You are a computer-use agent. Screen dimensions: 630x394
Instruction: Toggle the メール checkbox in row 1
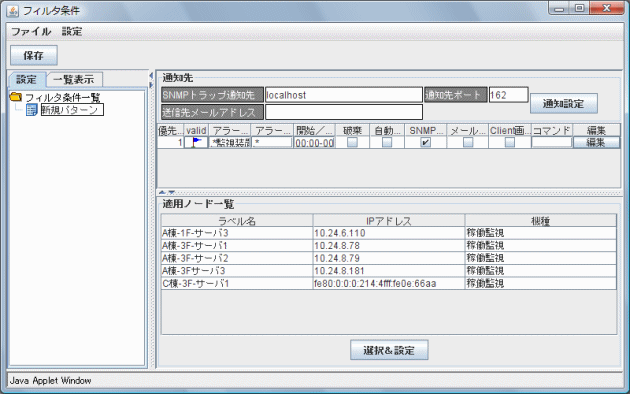(x=468, y=142)
